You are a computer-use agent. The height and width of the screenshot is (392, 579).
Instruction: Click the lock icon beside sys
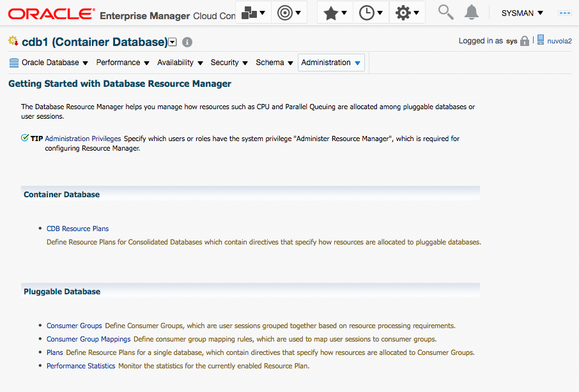tap(524, 41)
